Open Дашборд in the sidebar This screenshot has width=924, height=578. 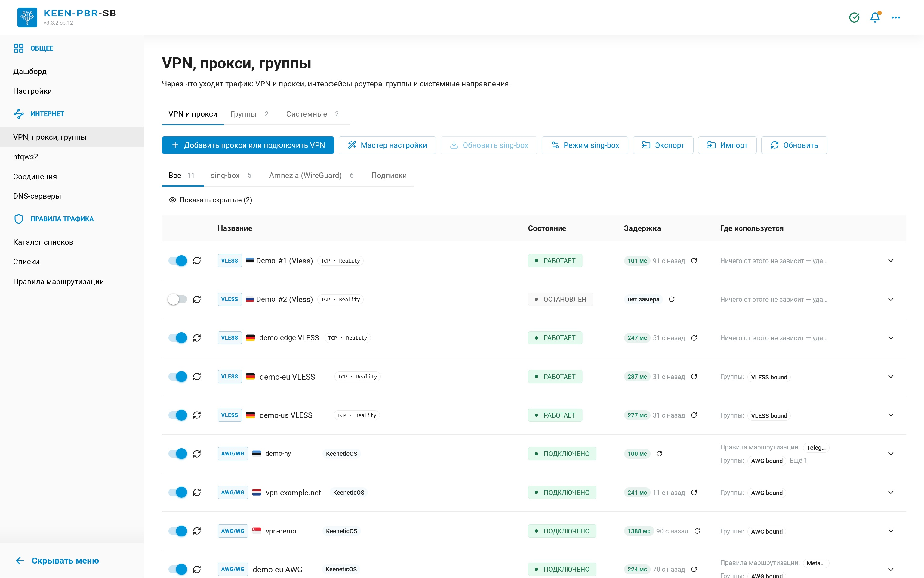pos(30,71)
